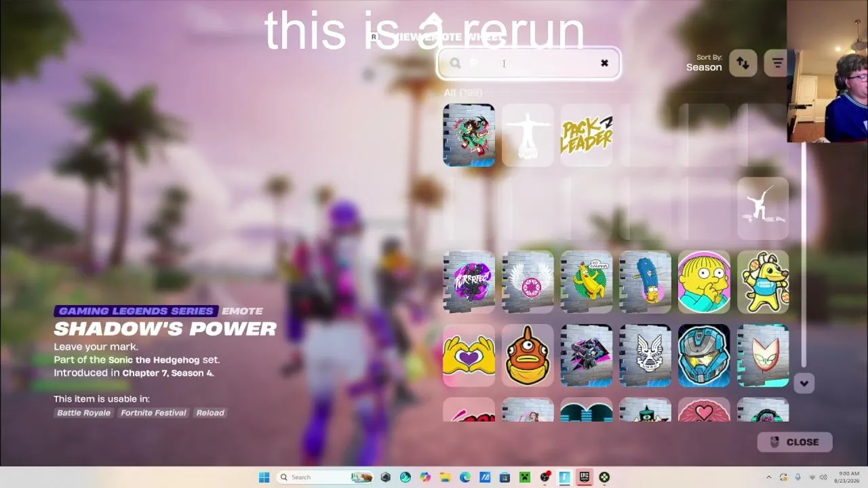Click the taskbar Search box

coord(326,477)
